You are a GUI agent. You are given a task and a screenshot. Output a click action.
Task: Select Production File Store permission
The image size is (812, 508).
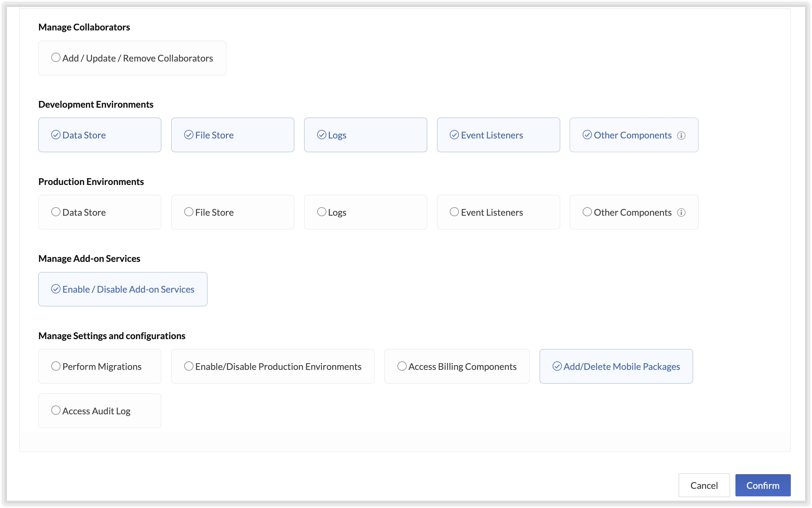pyautogui.click(x=189, y=212)
